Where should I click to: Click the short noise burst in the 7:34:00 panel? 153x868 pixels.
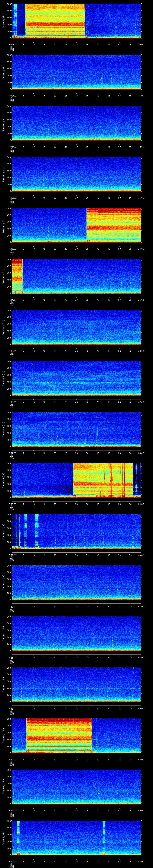[17, 276]
